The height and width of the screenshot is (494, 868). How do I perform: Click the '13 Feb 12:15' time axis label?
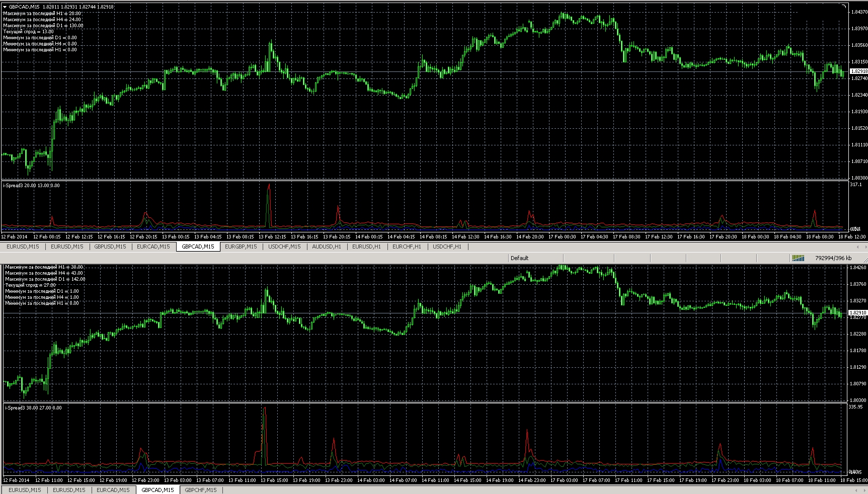pos(272,236)
